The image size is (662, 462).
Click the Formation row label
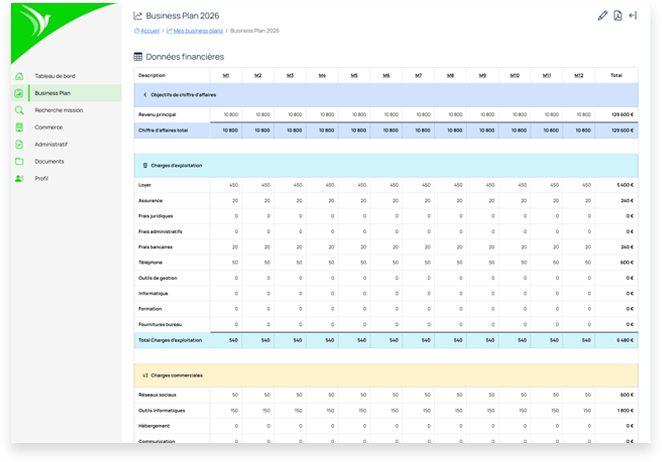[x=150, y=309]
